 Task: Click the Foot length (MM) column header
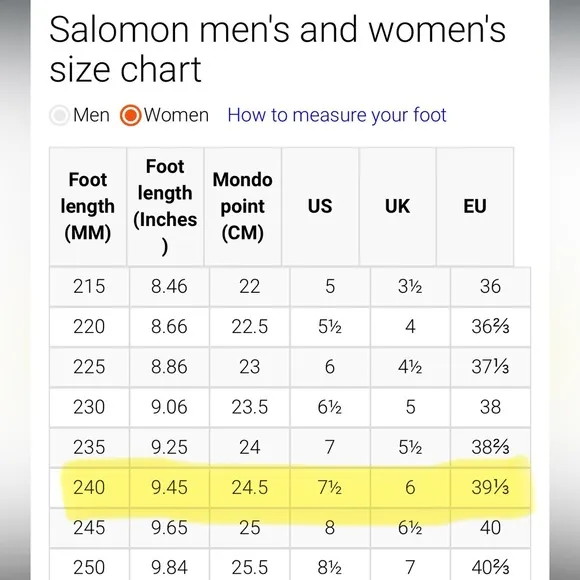pyautogui.click(x=88, y=206)
